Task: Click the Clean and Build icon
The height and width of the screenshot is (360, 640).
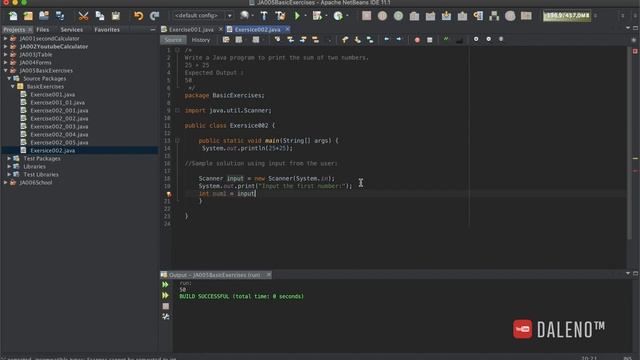Action: [280, 16]
